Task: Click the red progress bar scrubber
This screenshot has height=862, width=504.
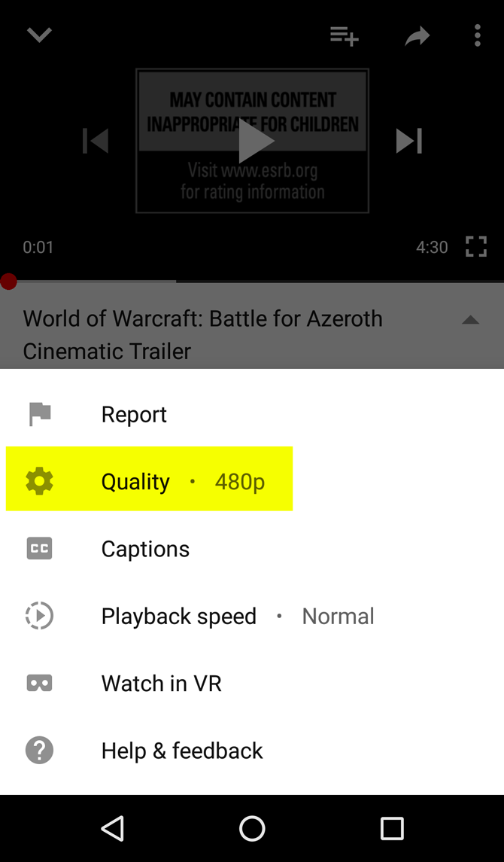Action: 9,282
